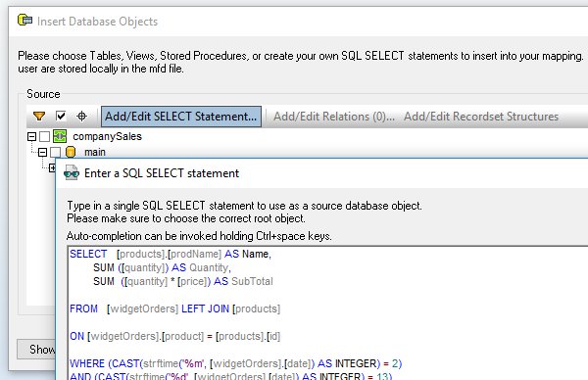Click the Insert Database Objects title icon
This screenshot has height=380, width=588.
tap(24, 20)
